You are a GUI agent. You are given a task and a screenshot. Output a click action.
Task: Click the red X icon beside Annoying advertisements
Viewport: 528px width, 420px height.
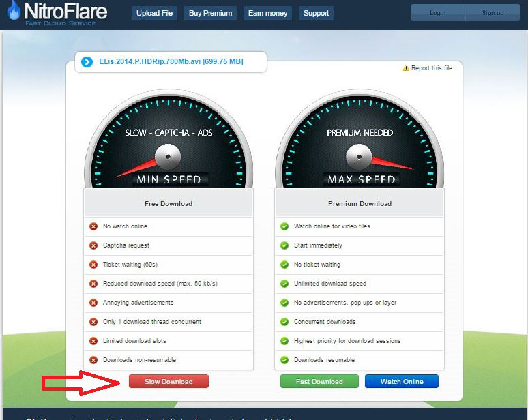tap(93, 303)
